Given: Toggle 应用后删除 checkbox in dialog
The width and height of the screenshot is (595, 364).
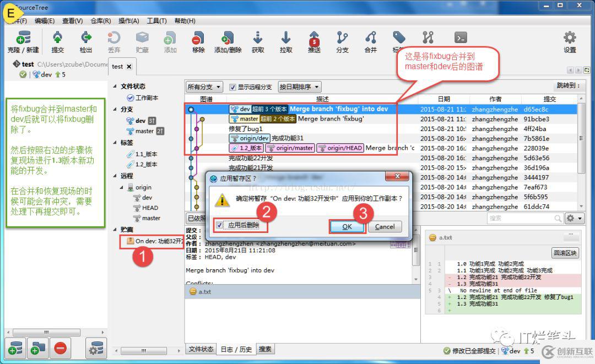Looking at the screenshot, I should (219, 225).
